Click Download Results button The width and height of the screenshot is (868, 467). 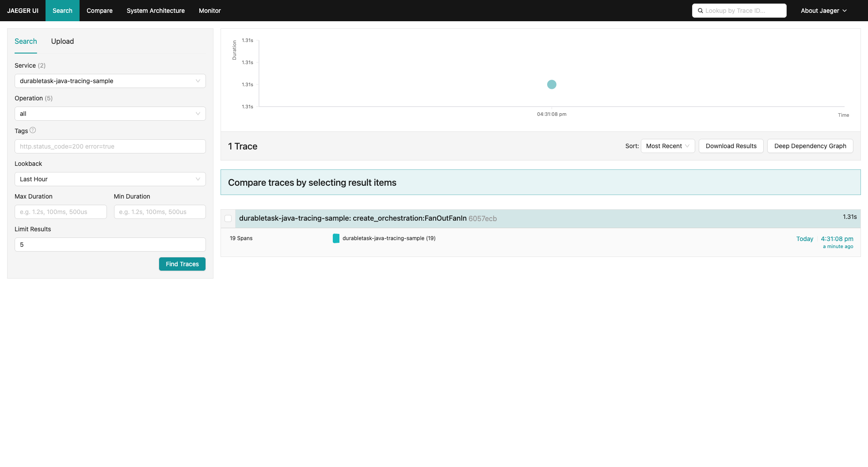coord(731,146)
